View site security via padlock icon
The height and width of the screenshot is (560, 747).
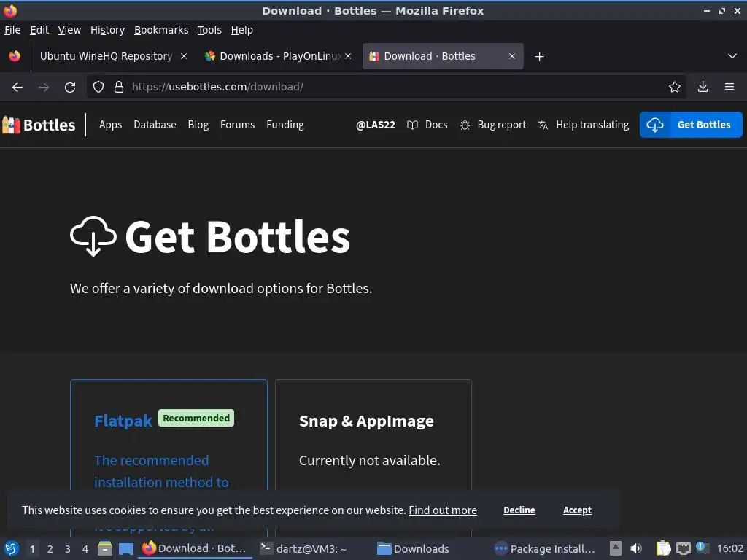(x=119, y=87)
